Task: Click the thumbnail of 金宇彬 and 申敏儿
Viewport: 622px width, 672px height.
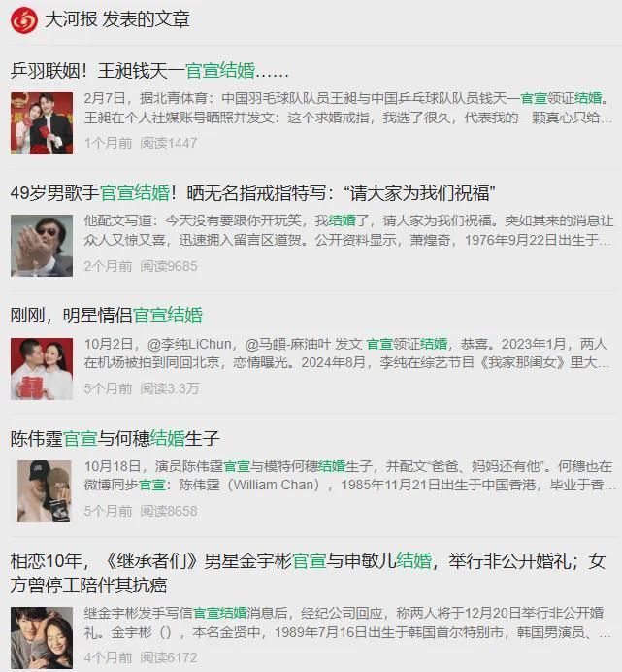Action: 42,638
